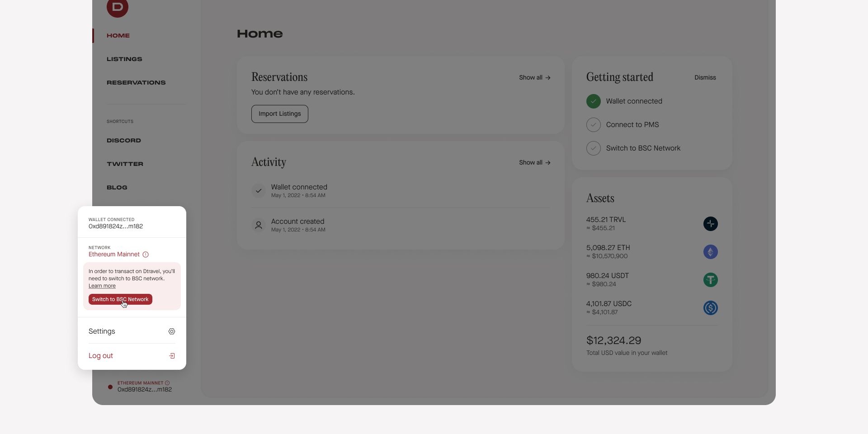Toggle the Switch to BSC Network checkmark

pos(593,148)
